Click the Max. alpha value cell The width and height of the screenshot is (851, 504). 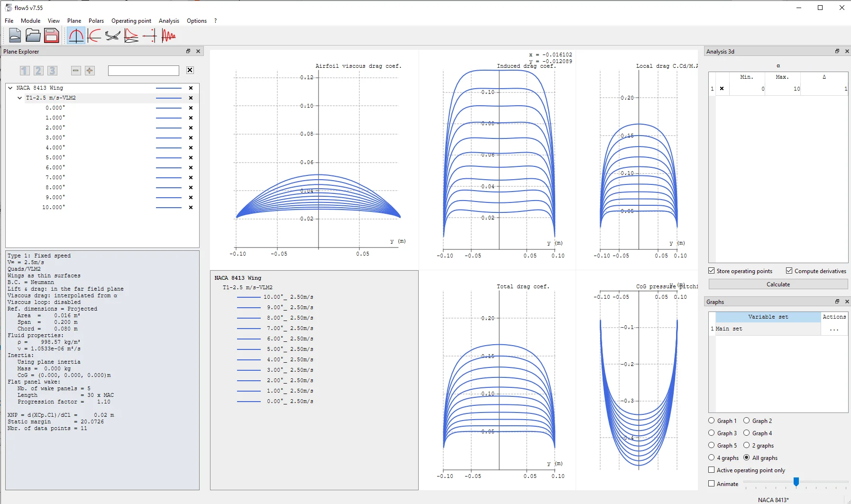point(783,89)
